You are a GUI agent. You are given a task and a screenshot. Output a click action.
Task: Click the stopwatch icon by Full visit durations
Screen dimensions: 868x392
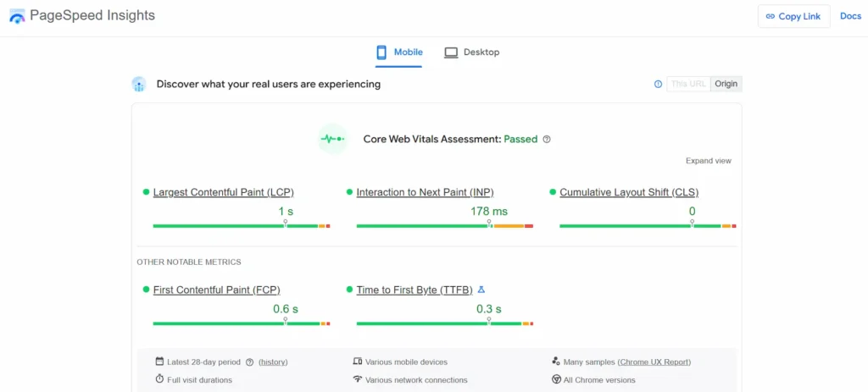pyautogui.click(x=160, y=379)
